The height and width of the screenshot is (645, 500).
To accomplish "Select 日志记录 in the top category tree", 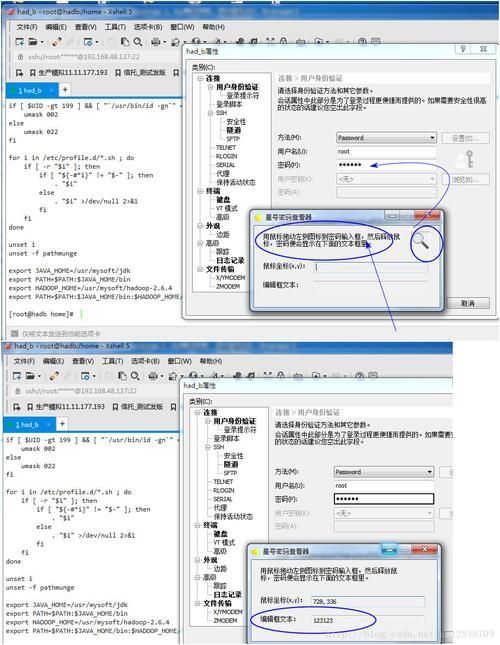I will click(x=230, y=260).
